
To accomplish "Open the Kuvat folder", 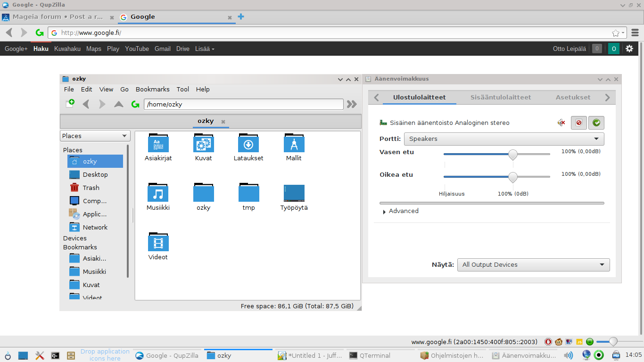I will [x=204, y=148].
